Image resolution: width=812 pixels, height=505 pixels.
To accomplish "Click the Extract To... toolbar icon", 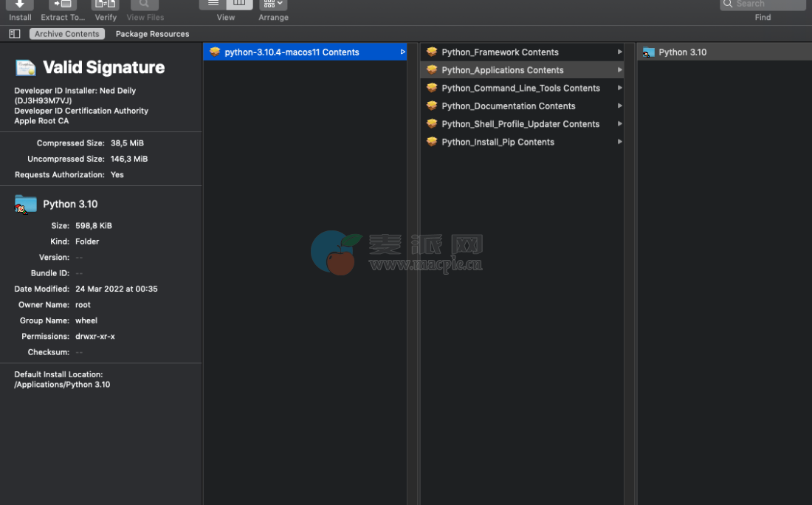I will click(x=63, y=4).
